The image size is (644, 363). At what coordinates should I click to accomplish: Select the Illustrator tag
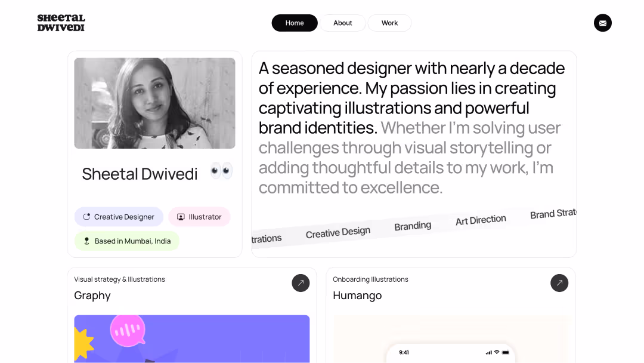click(x=199, y=217)
